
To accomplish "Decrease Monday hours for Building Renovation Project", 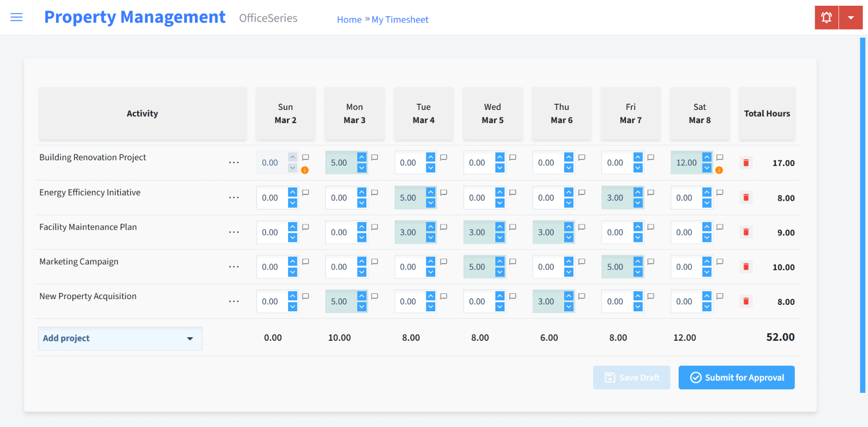I will tap(361, 167).
